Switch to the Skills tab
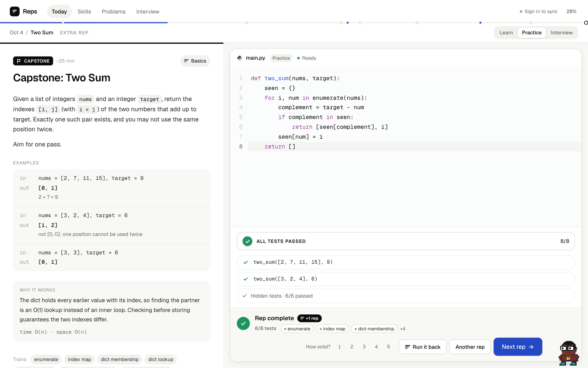This screenshot has width=588, height=368. (84, 11)
